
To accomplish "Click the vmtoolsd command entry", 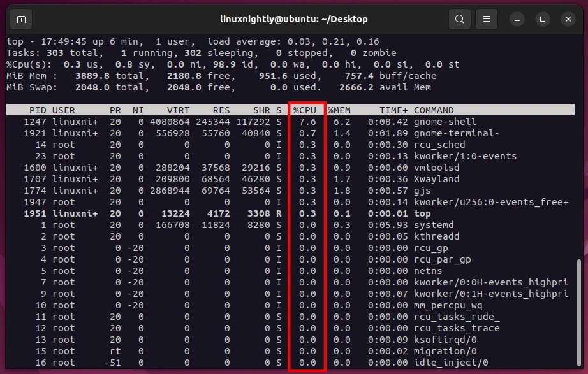I will 436,168.
